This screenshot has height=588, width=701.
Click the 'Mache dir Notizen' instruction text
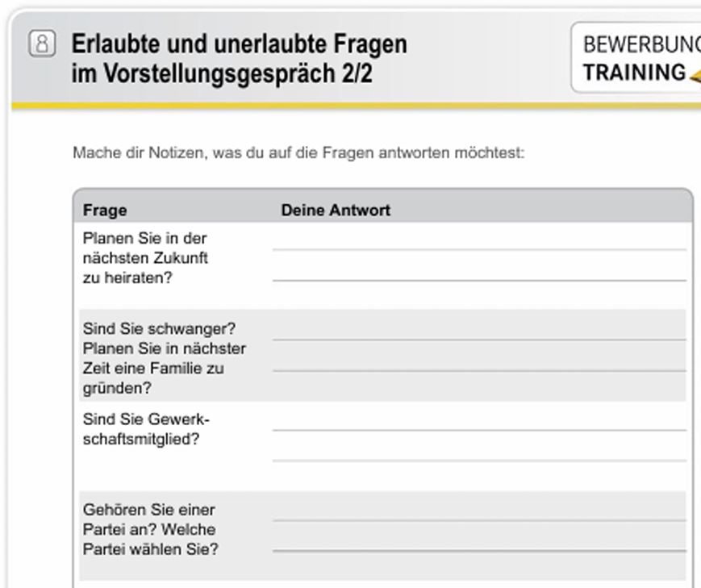click(x=298, y=152)
